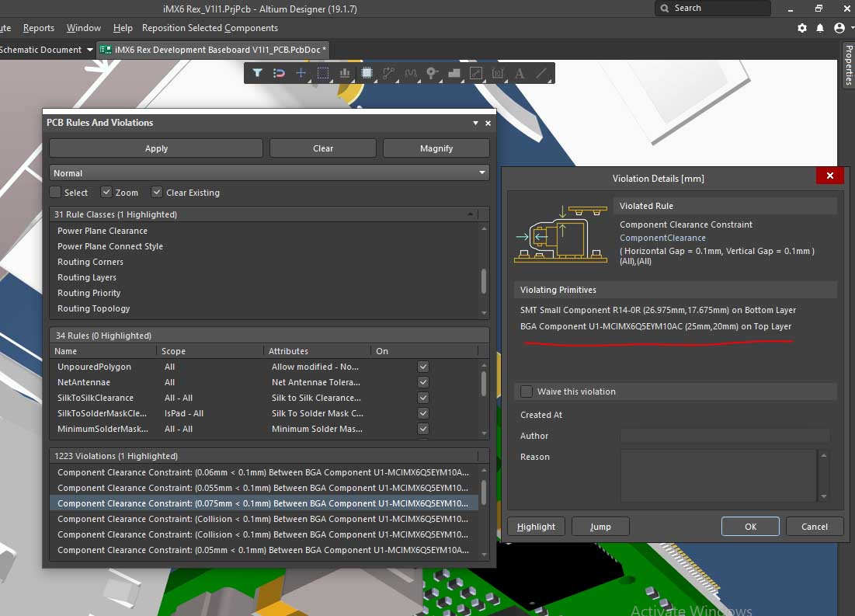Select the place component chip icon
855x616 pixels.
[x=367, y=74]
